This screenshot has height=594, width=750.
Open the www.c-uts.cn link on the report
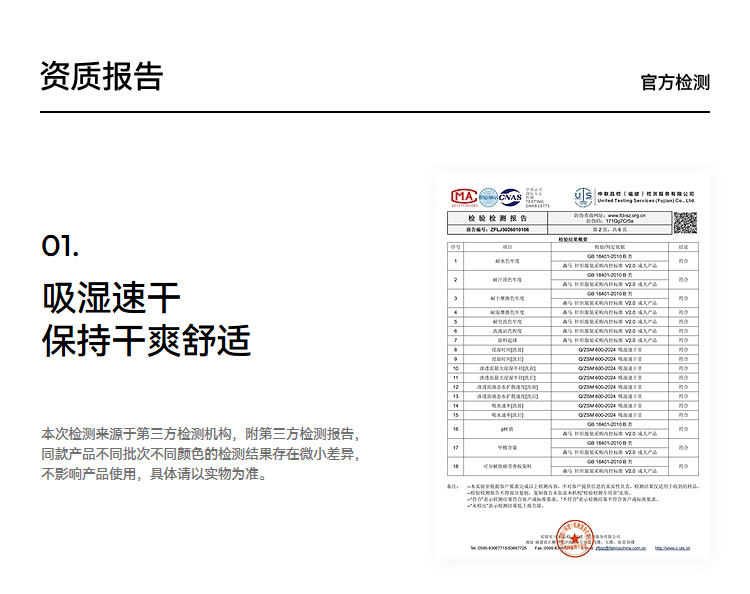point(673,548)
